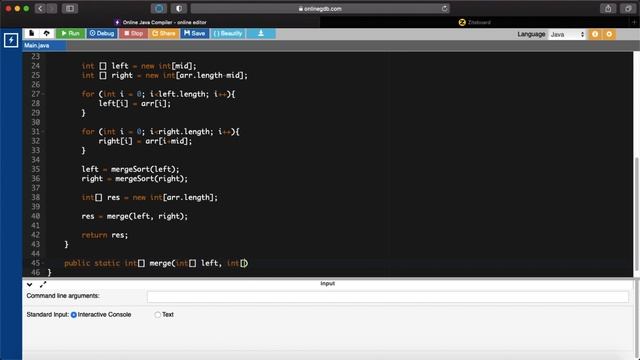The height and width of the screenshot is (360, 640).
Task: Click the line 'left[i] = arr[i];'
Action: pos(135,104)
